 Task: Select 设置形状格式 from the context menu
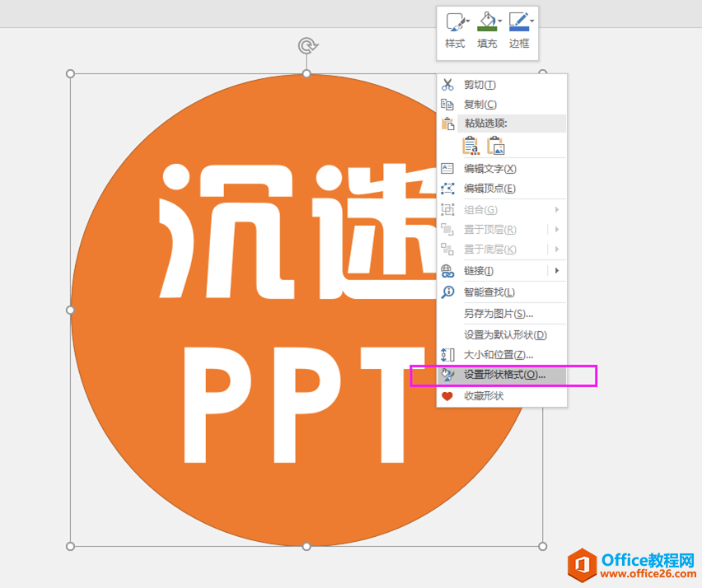[x=504, y=376]
